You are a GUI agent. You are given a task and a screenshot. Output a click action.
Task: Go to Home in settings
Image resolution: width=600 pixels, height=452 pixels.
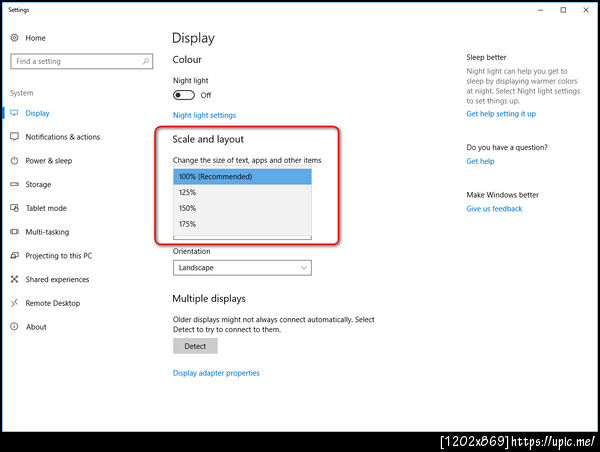[x=35, y=38]
